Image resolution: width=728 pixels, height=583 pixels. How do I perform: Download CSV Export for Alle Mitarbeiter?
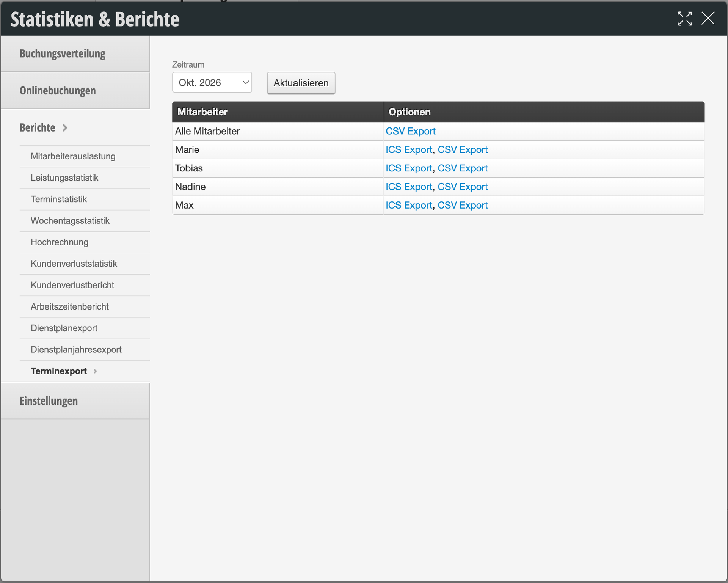point(410,131)
